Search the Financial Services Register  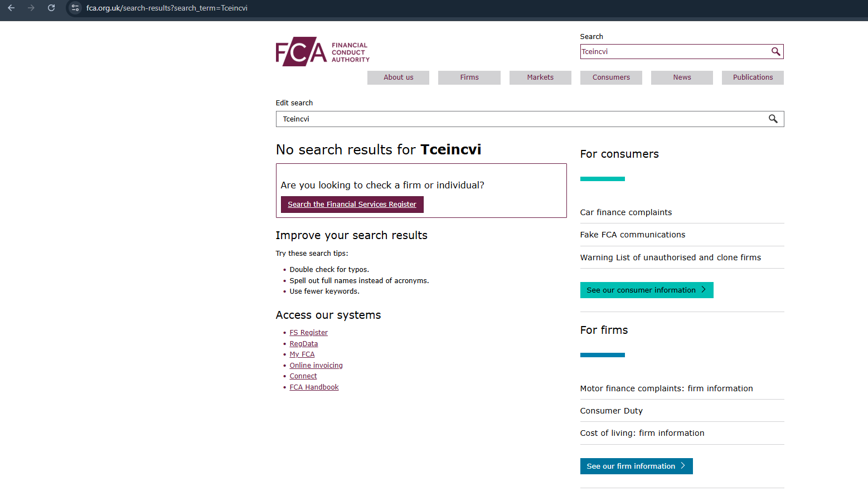(352, 205)
